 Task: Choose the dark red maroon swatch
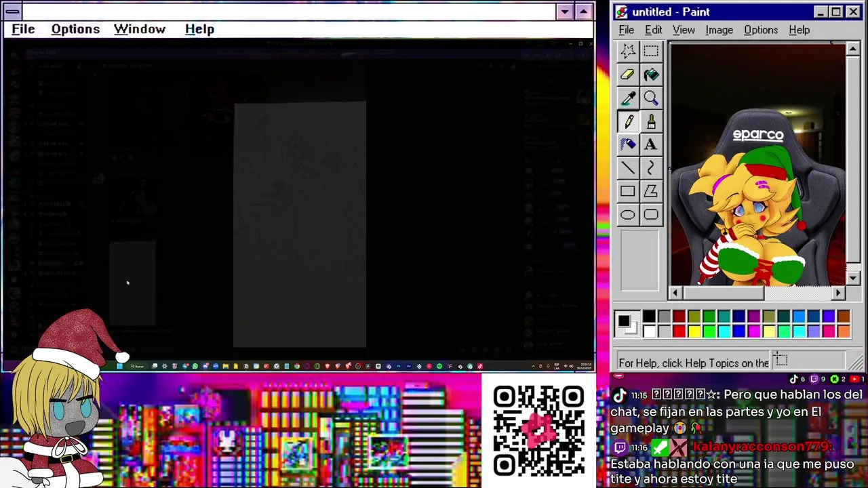click(679, 317)
